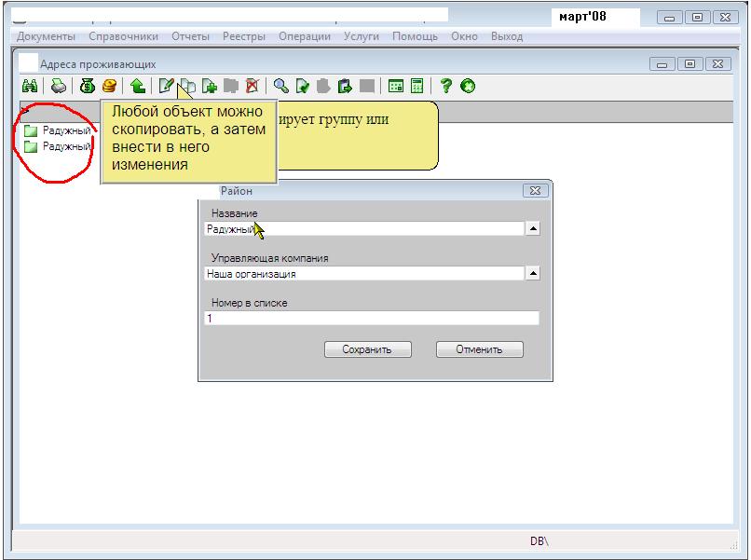This screenshot has width=751, height=560.
Task: Select the second Радужный folder in list
Action: tap(58, 146)
